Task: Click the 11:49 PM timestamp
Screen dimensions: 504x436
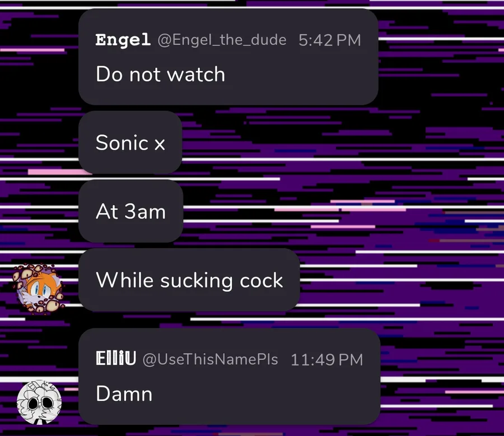Action: coord(327,359)
